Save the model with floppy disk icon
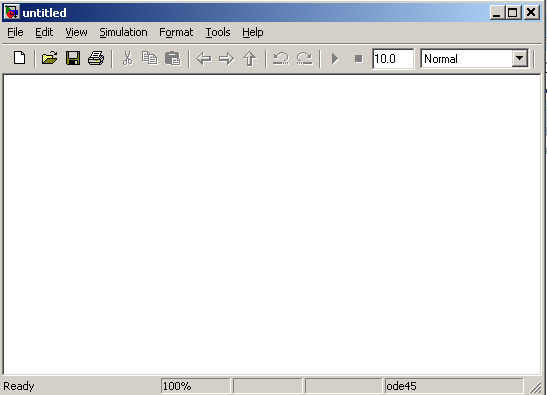 [x=73, y=58]
